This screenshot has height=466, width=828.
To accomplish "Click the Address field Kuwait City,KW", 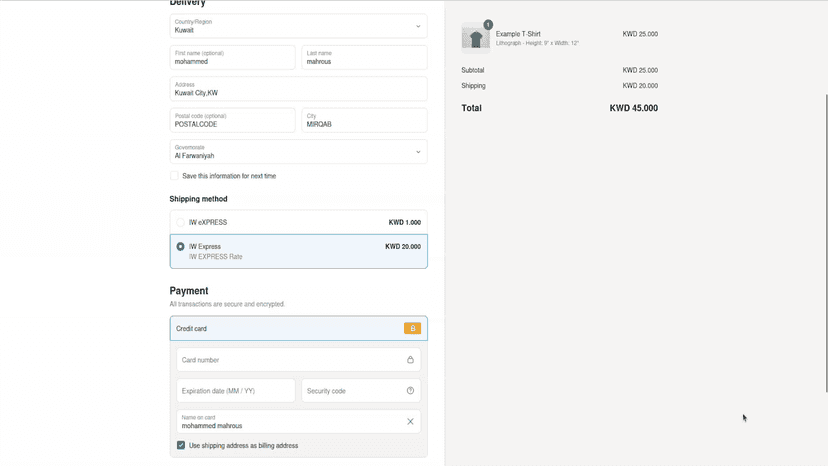I will click(x=298, y=89).
